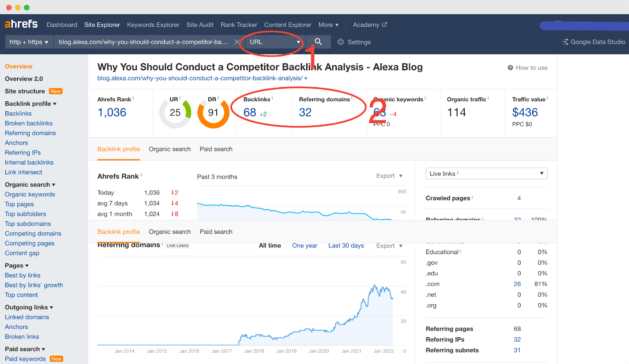Open Overview 2.0 in the sidebar

[24, 79]
